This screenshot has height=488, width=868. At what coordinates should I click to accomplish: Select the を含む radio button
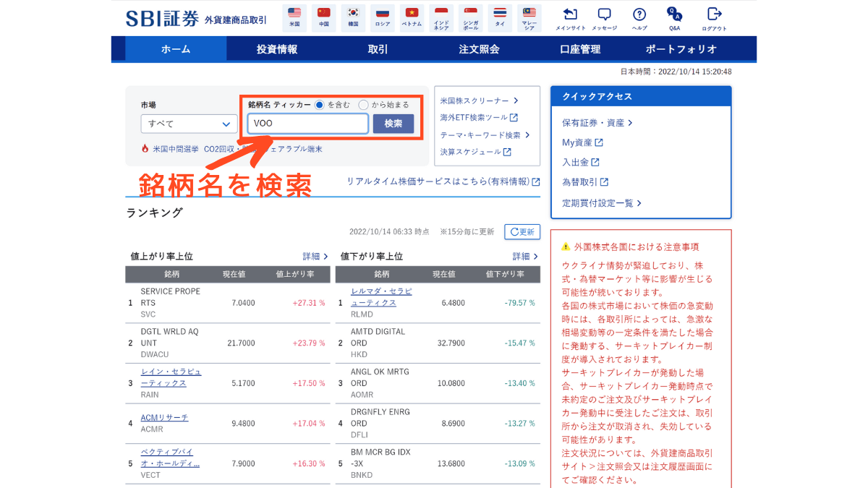(320, 105)
